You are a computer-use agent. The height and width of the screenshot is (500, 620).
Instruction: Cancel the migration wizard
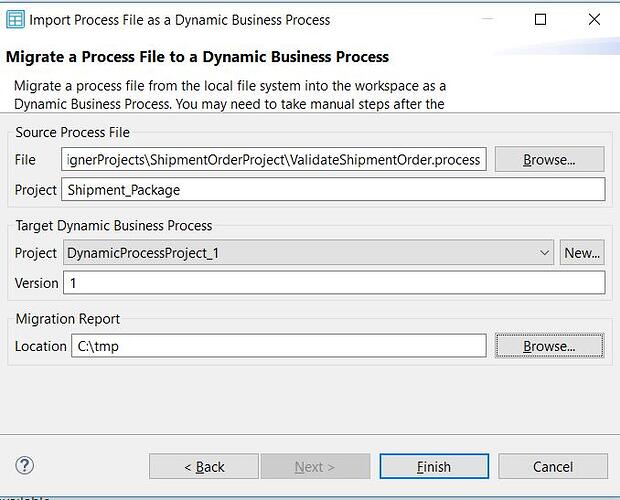552,466
